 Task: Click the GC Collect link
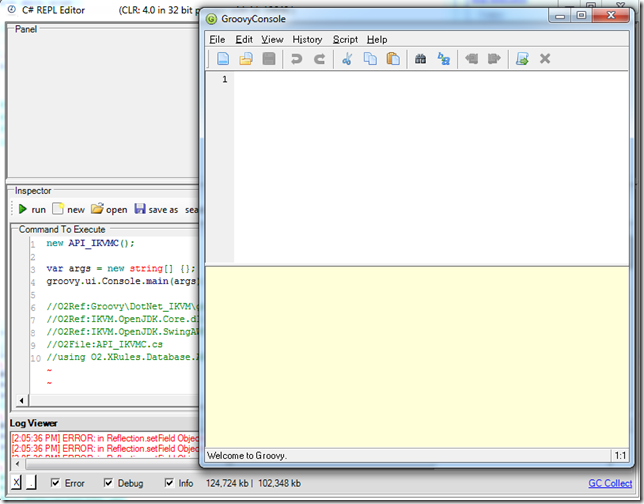[x=610, y=484]
